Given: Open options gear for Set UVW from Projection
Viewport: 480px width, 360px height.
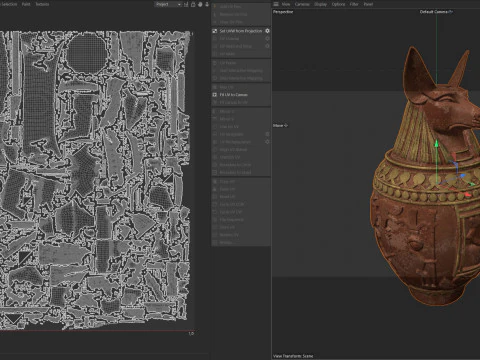Looking at the screenshot, I should (267, 31).
